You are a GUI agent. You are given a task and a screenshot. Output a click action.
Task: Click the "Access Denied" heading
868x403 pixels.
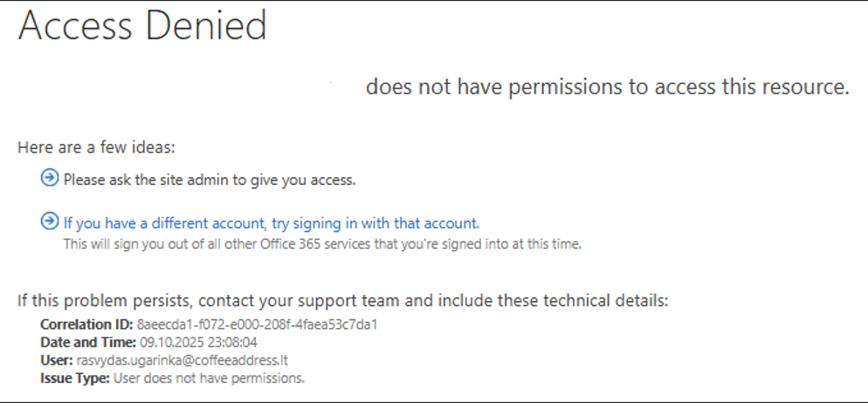(x=142, y=27)
